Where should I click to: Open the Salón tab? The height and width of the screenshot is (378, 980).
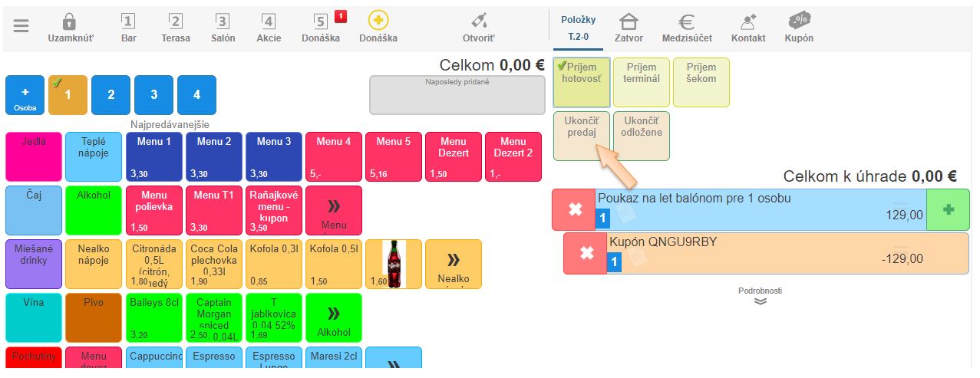[x=223, y=28]
